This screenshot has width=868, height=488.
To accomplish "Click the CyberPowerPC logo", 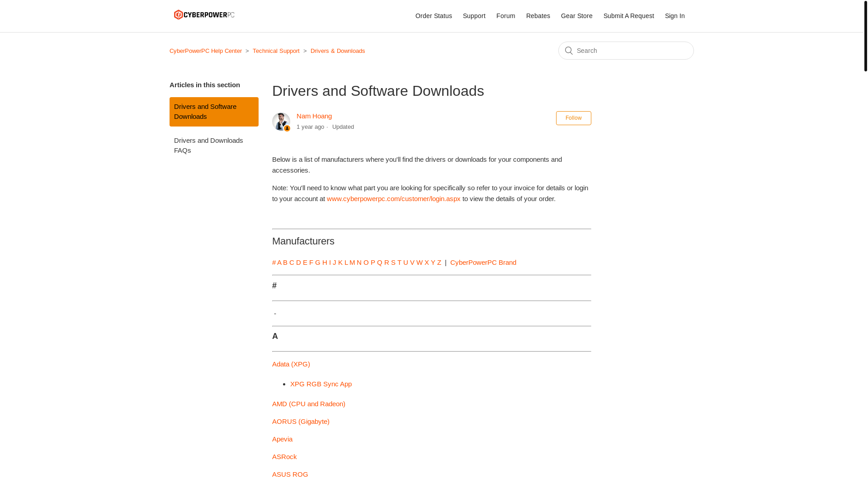I will pyautogui.click(x=204, y=14).
